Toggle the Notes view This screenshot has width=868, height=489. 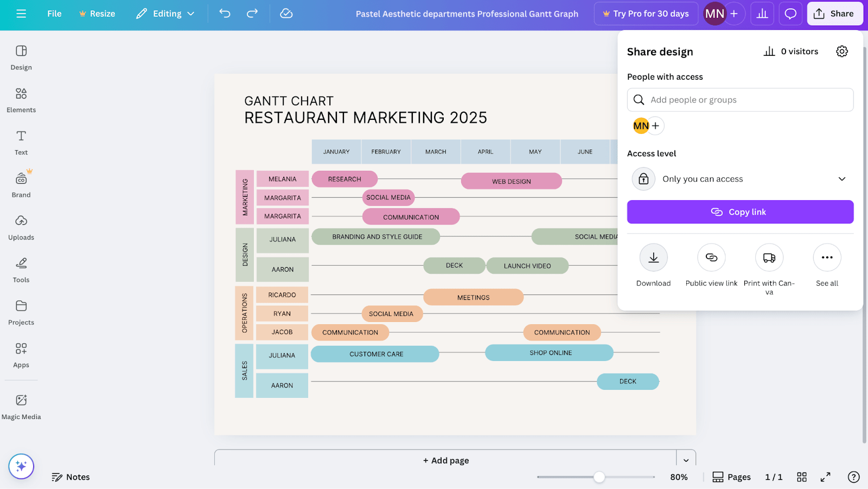tap(71, 477)
